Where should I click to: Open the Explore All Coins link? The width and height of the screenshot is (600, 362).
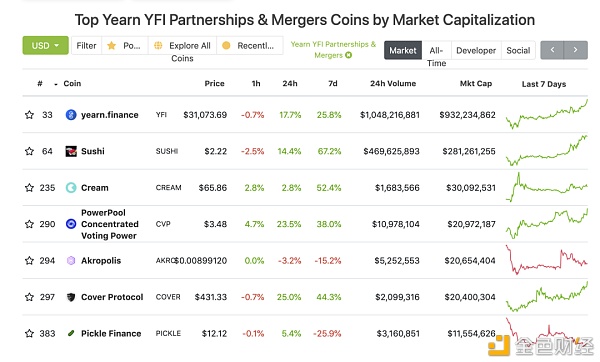click(182, 51)
